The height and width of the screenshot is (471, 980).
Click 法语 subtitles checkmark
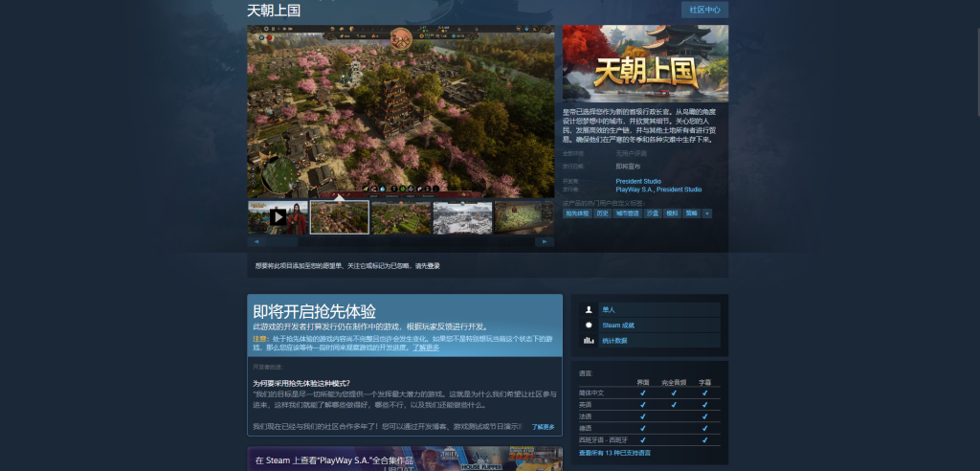704,416
